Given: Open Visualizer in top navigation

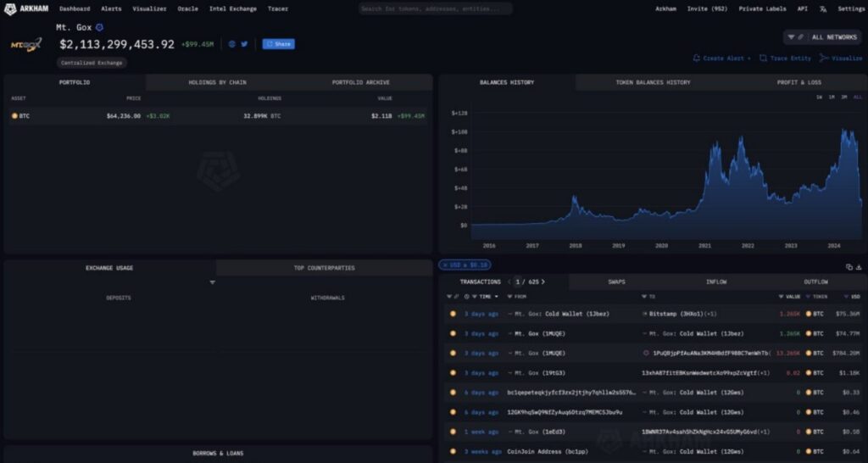Looking at the screenshot, I should (149, 8).
